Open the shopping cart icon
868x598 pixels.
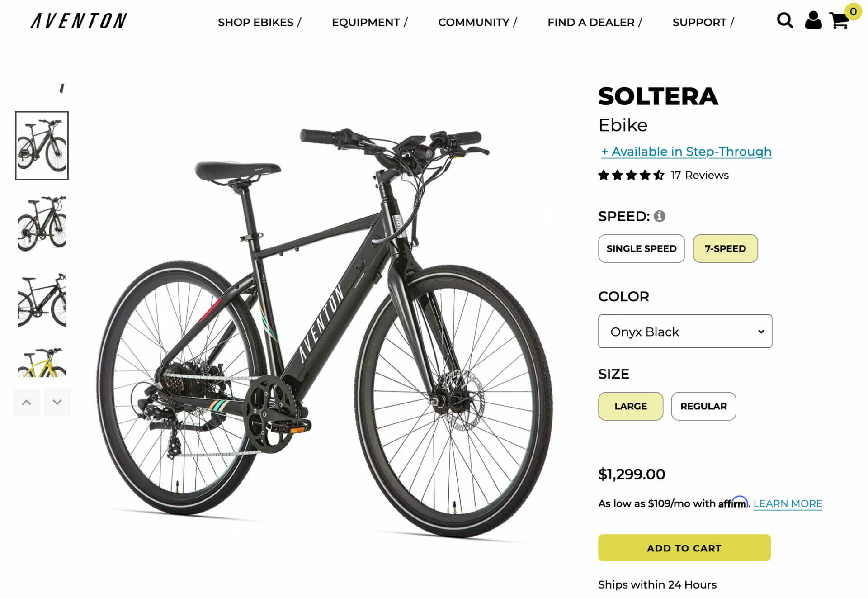tap(840, 21)
